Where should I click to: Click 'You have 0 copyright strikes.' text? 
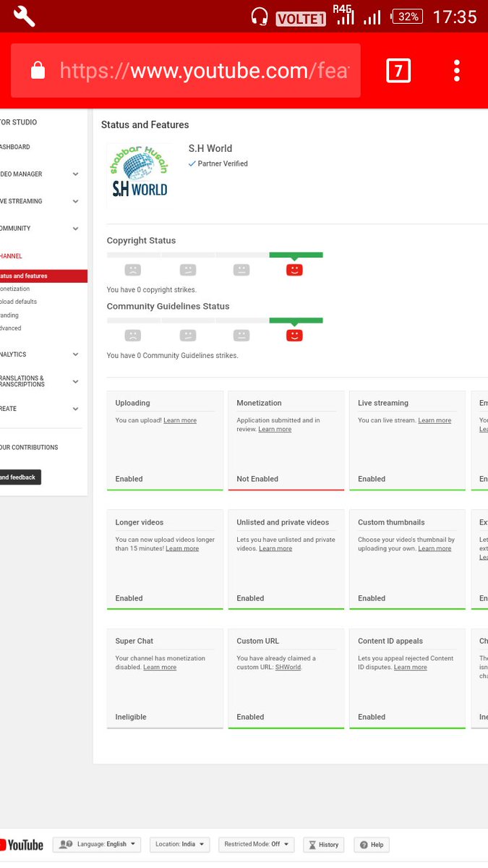(x=151, y=290)
